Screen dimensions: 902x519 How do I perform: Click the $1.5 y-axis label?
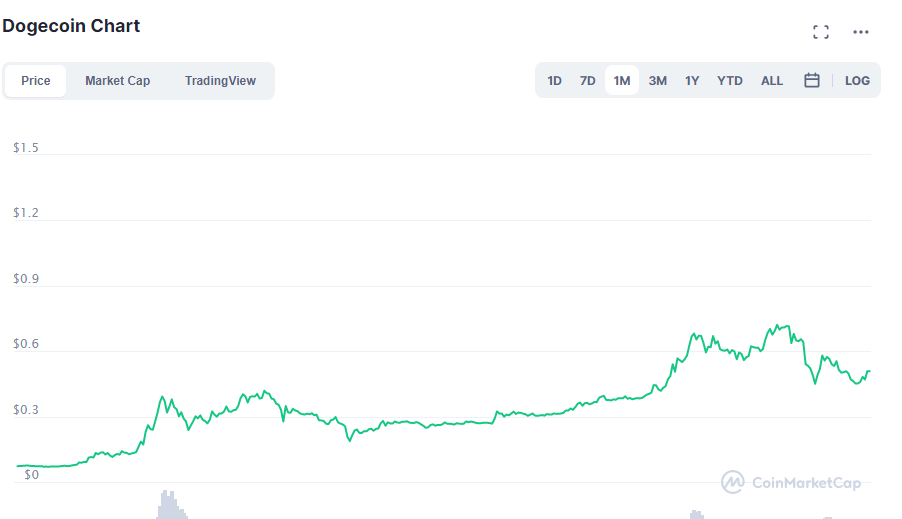click(26, 148)
